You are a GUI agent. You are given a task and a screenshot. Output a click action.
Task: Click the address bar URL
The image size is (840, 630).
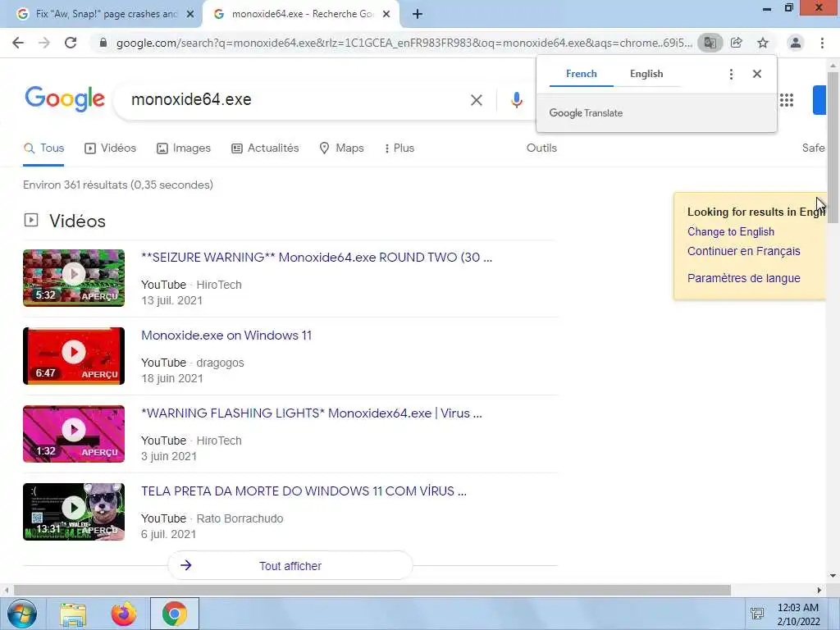[404, 43]
